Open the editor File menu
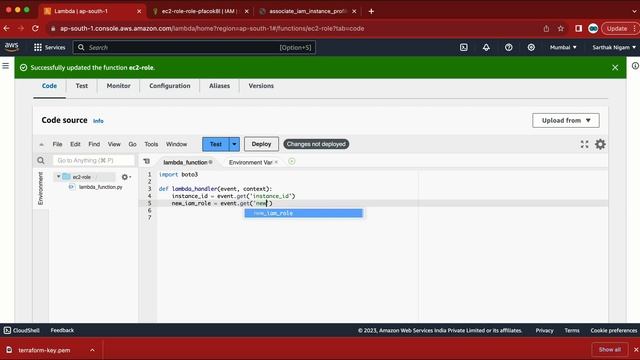640x360 pixels. click(x=57, y=144)
